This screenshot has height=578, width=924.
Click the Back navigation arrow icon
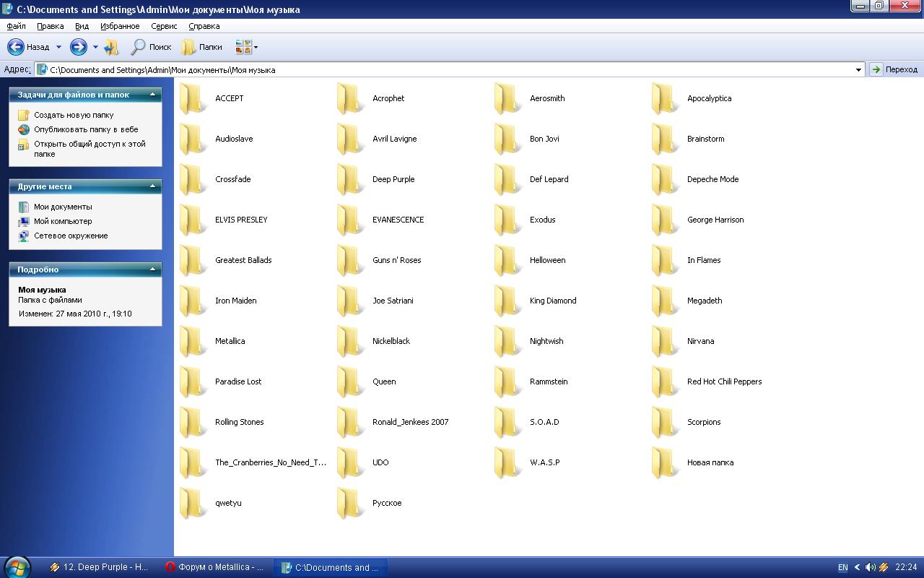coord(16,47)
